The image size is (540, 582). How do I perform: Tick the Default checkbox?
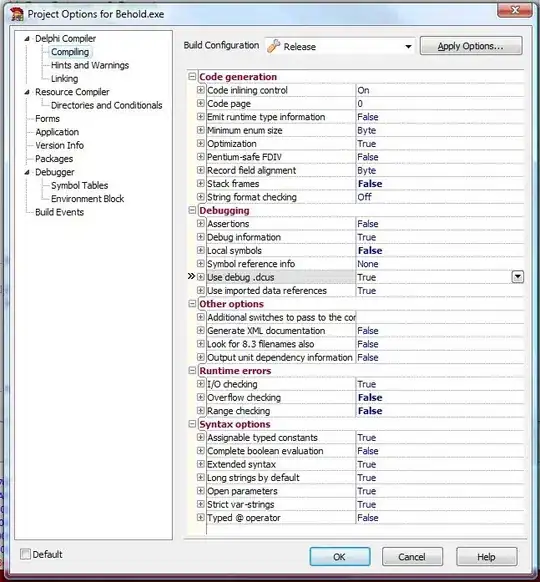pyautogui.click(x=25, y=554)
